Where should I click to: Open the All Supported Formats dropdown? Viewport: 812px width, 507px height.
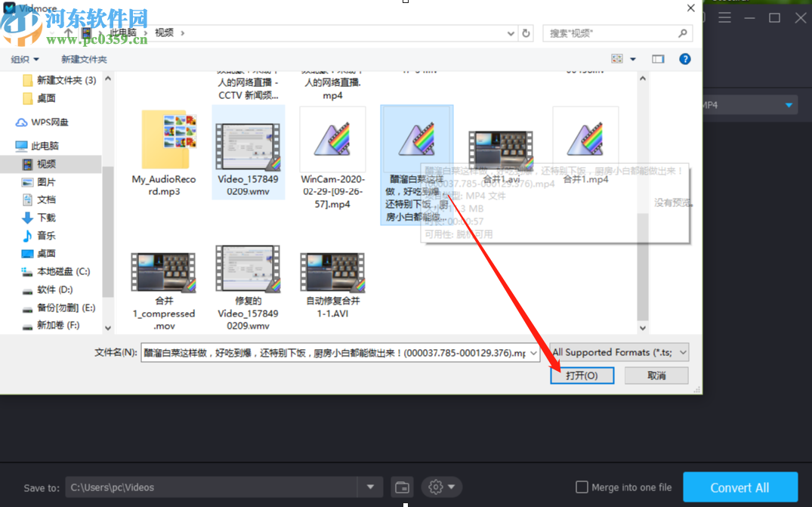(618, 352)
